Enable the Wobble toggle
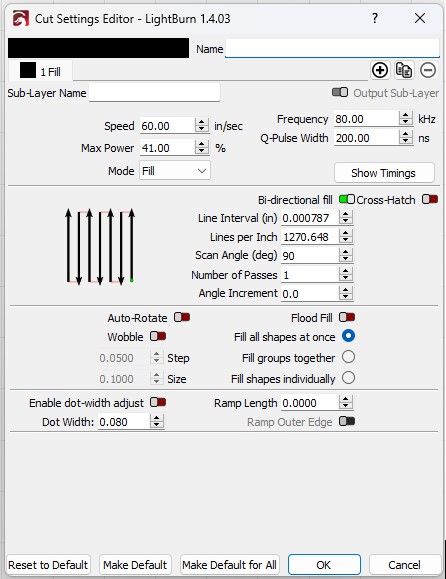Image resolution: width=446 pixels, height=579 pixels. tap(158, 336)
